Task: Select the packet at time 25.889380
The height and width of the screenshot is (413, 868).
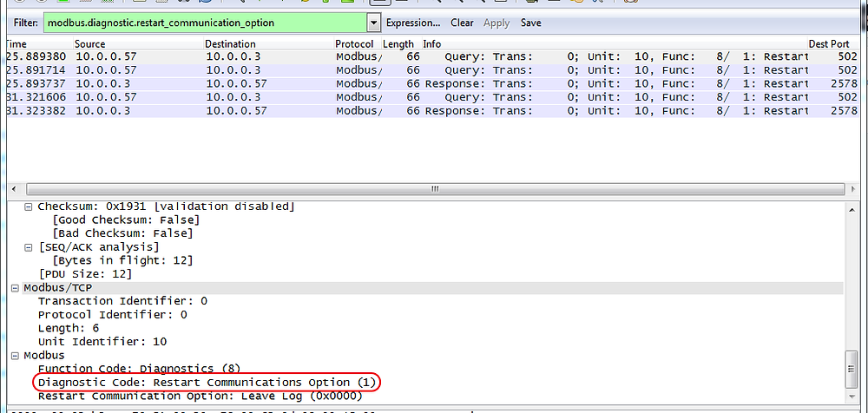Action: tap(431, 56)
